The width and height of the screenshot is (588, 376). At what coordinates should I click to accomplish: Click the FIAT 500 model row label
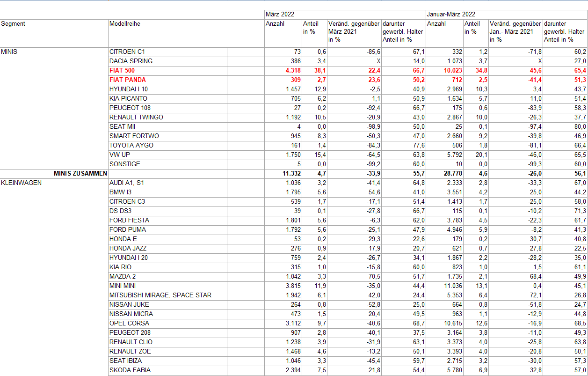coord(122,70)
